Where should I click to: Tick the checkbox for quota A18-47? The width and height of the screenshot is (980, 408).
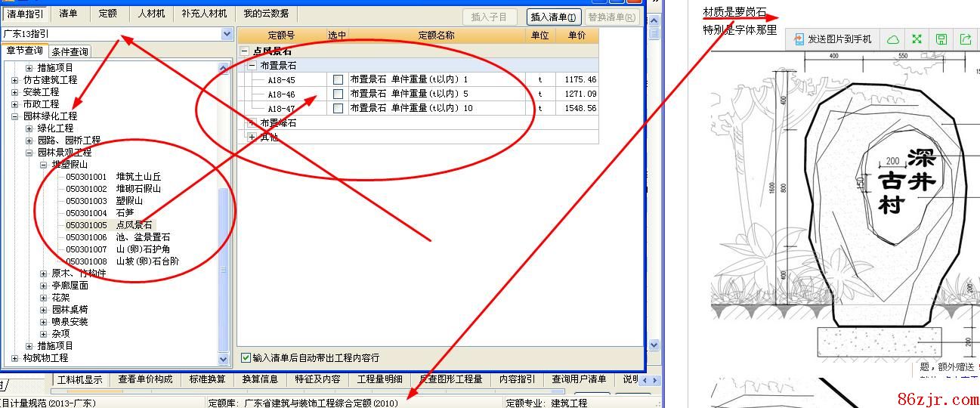(338, 108)
